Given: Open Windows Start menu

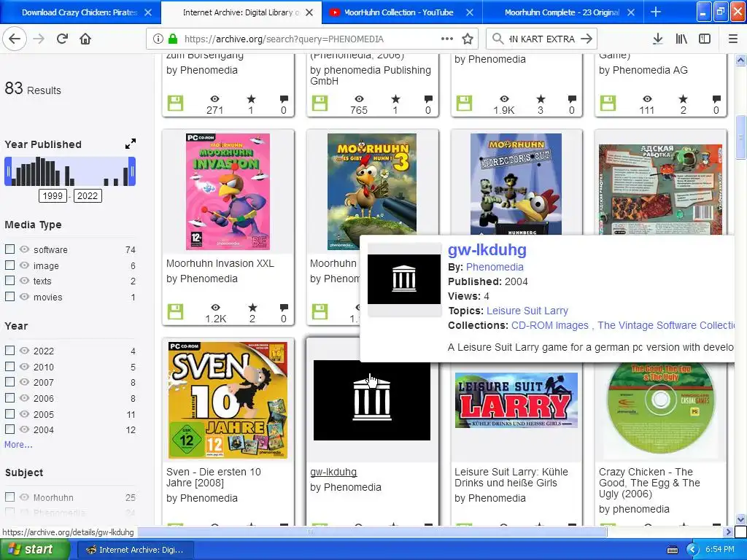Looking at the screenshot, I should click(x=34, y=550).
